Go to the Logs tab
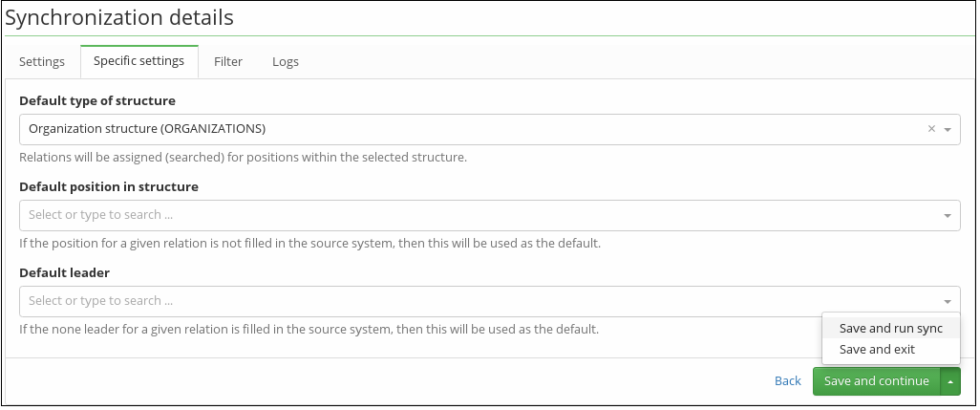The height and width of the screenshot is (410, 980). click(286, 62)
